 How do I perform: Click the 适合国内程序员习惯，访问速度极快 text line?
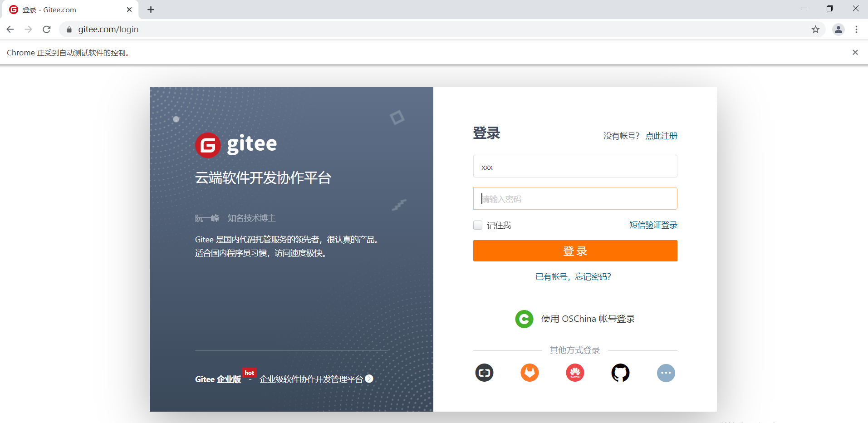[261, 253]
